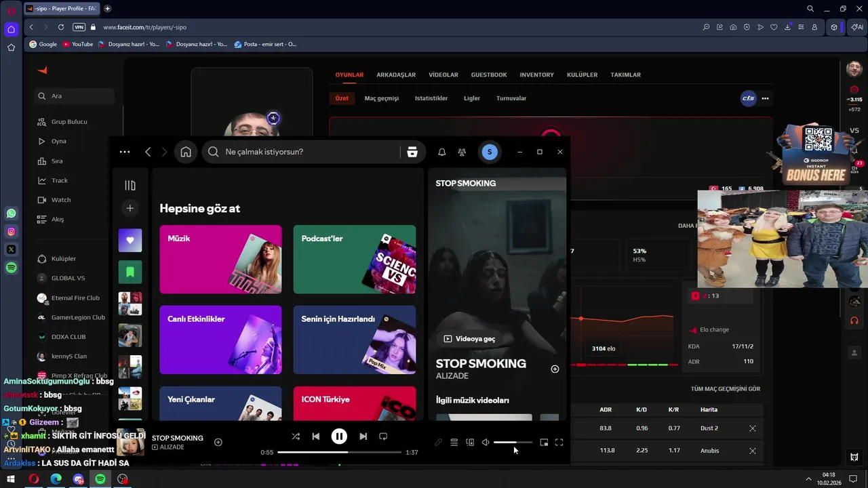
Task: Open connect to a device icon
Action: 470,443
